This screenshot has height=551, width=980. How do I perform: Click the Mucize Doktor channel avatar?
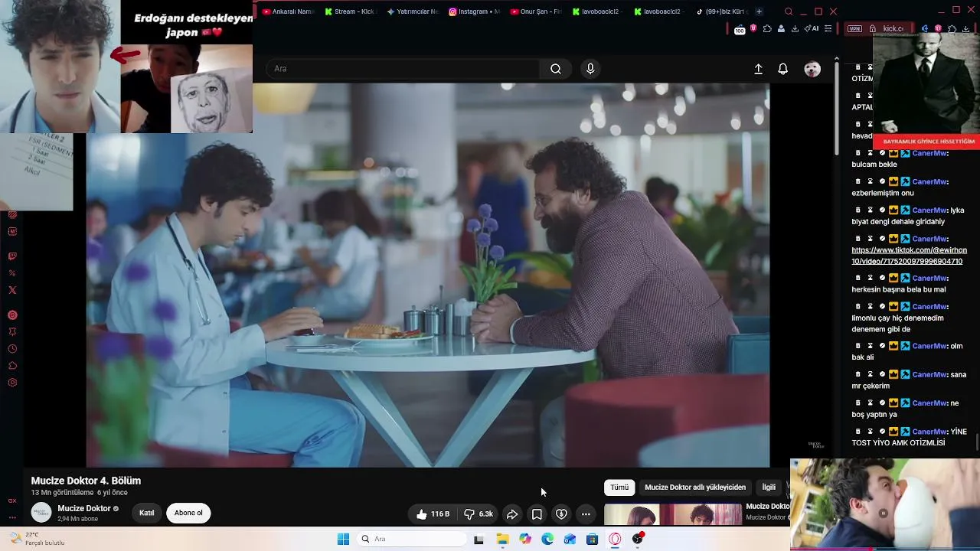[x=41, y=513]
